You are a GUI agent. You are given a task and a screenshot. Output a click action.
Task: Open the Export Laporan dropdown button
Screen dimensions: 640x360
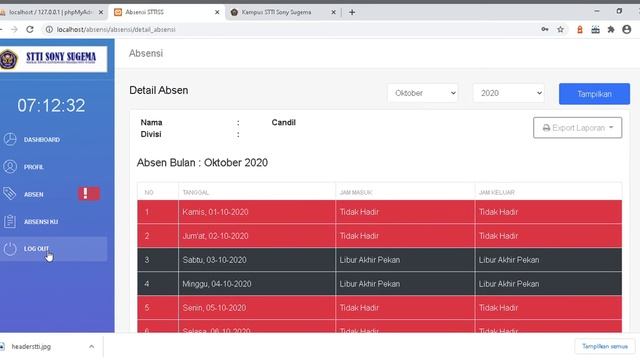click(578, 128)
